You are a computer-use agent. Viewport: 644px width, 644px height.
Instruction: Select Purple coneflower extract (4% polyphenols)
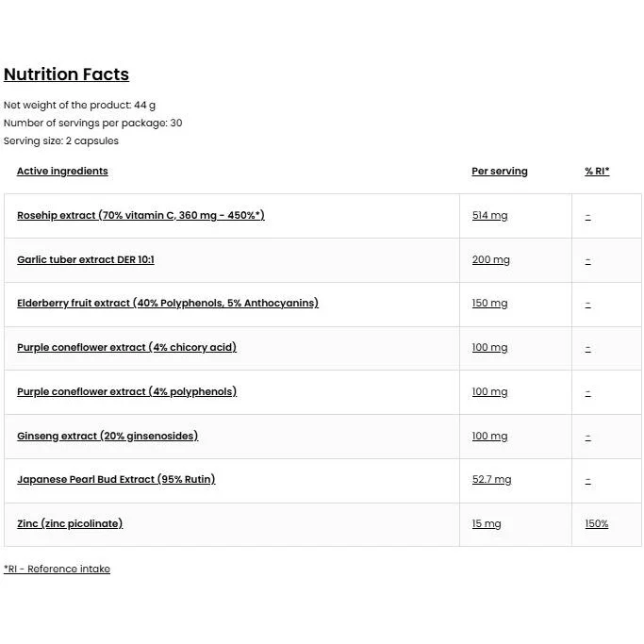click(x=127, y=392)
